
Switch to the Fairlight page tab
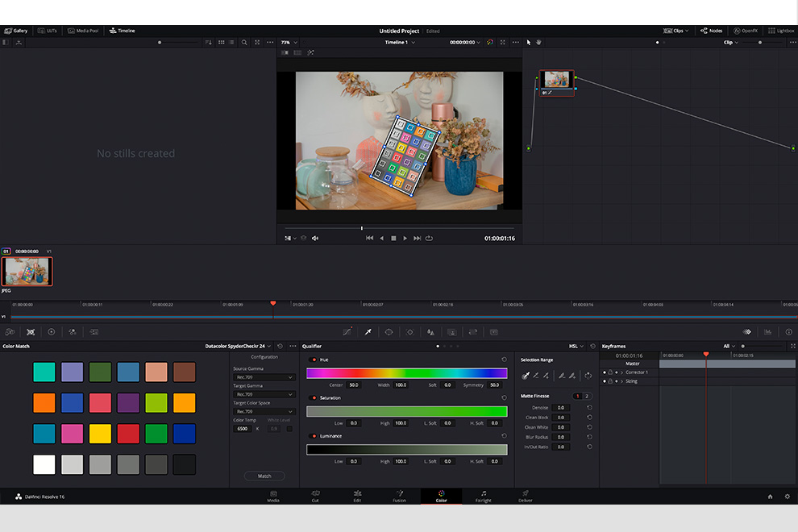484,497
